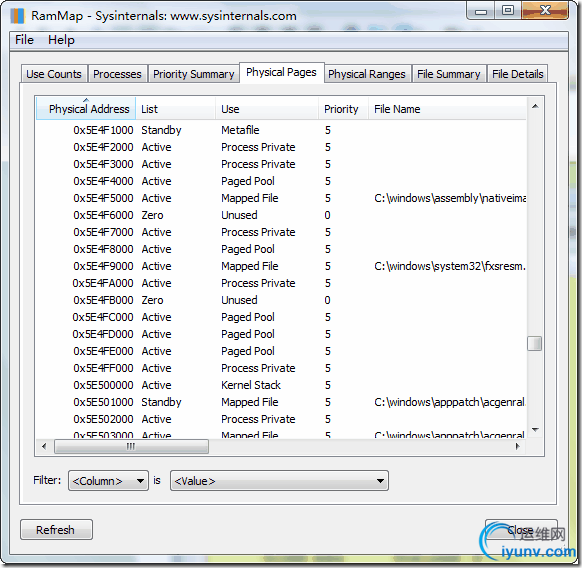The height and width of the screenshot is (568, 582).
Task: Click the horizontal scrollbar left arrow
Action: pos(44,446)
